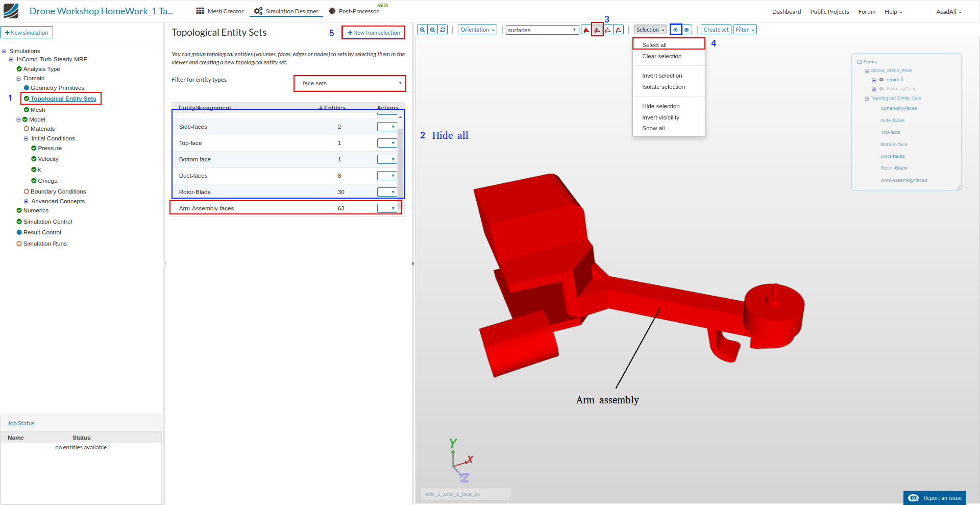
Task: Open Simulation Designer via its gears icon
Action: (x=258, y=11)
